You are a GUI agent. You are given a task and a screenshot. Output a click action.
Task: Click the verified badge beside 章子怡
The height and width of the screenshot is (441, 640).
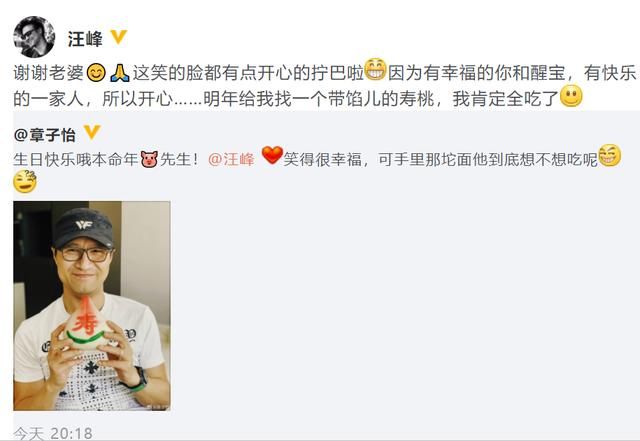pos(92,132)
